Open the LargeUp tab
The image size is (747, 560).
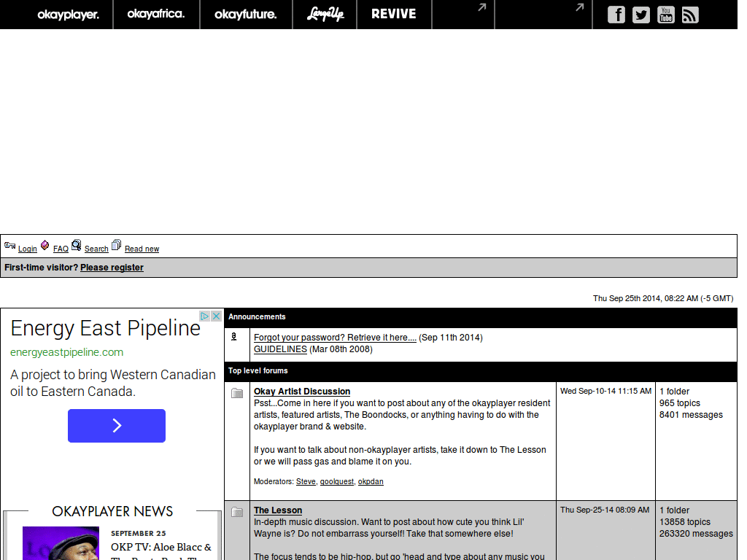[x=325, y=15]
